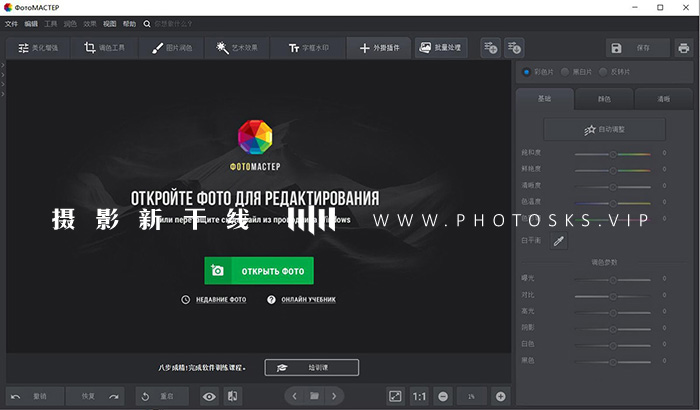Click the zoom out minus icon
This screenshot has height=410, width=700.
click(443, 397)
